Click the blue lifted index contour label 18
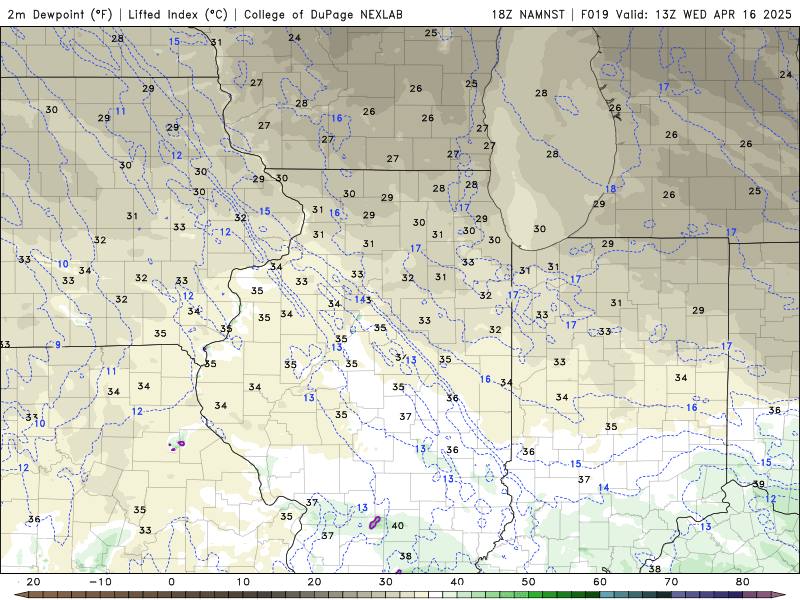 pos(611,189)
